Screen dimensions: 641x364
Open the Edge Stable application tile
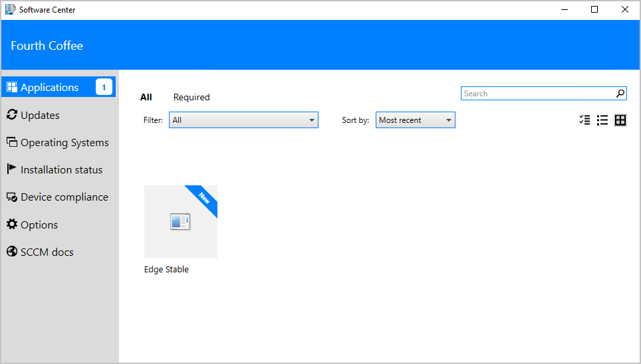(x=181, y=222)
